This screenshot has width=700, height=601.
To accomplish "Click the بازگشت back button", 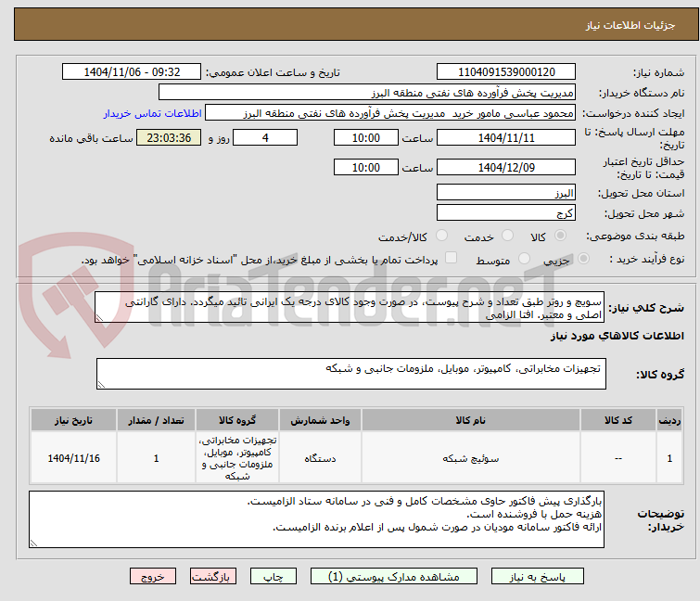I will (x=213, y=577).
